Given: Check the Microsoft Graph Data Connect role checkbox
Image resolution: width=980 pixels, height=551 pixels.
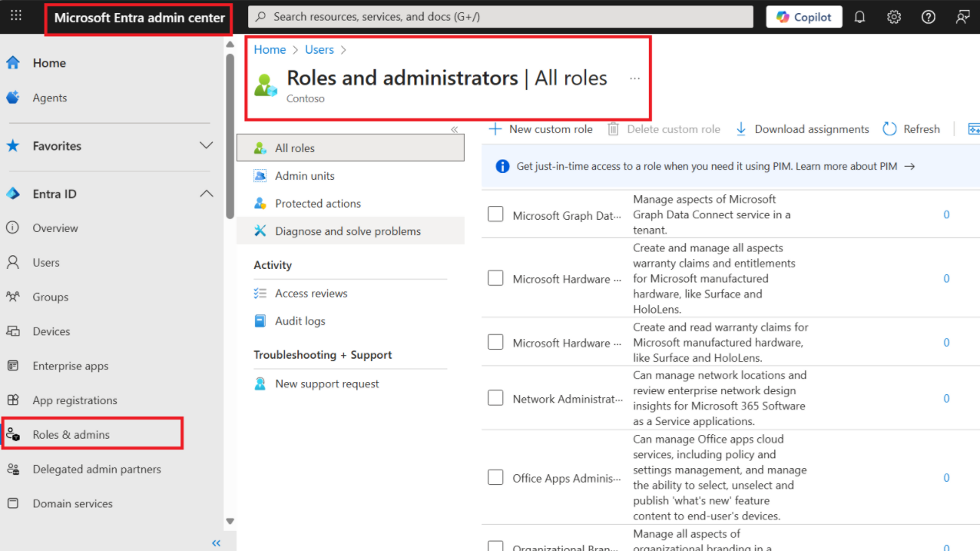Looking at the screenshot, I should click(x=495, y=214).
